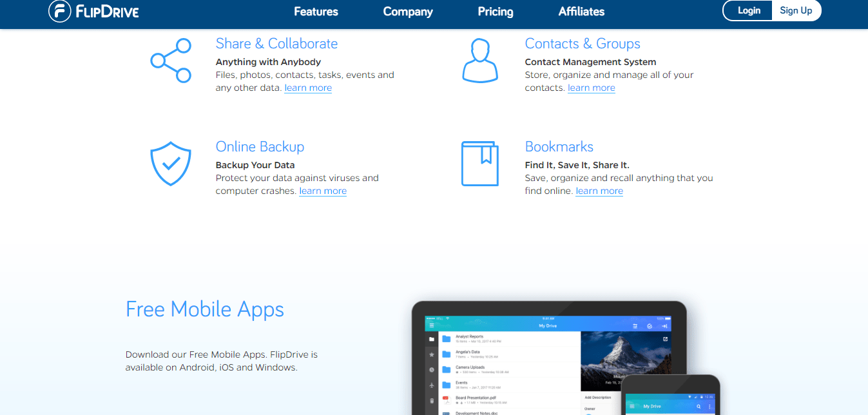Click the My Drive title in phone mockup
This screenshot has height=415, width=868.
tap(652, 407)
